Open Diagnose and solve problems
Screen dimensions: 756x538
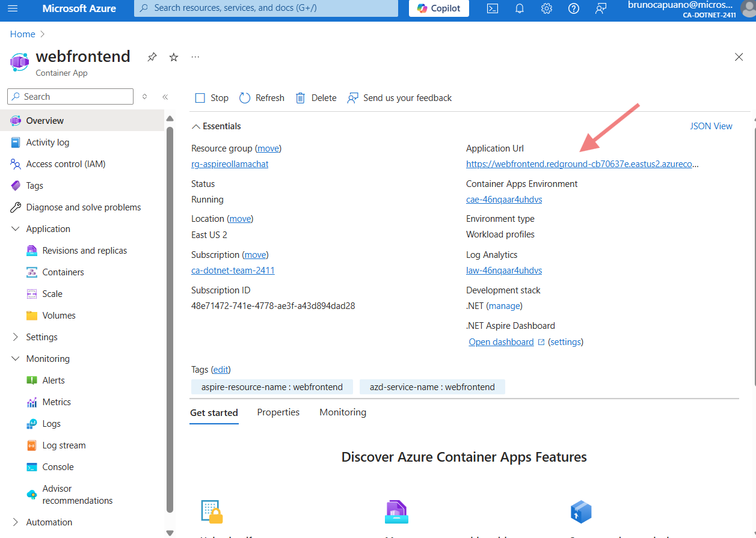pyautogui.click(x=82, y=207)
